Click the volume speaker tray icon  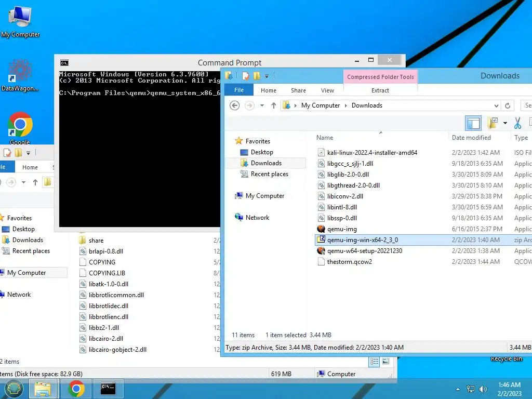483,389
